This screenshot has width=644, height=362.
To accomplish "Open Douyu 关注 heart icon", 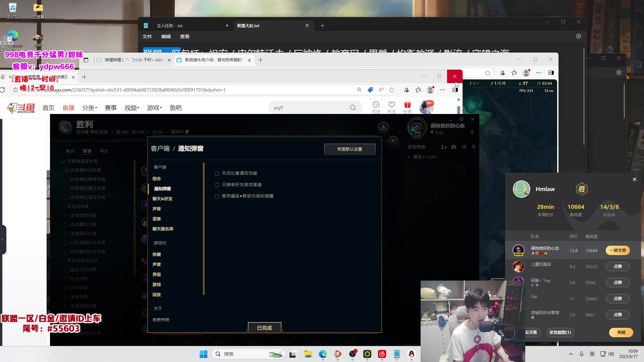I will [391, 107].
